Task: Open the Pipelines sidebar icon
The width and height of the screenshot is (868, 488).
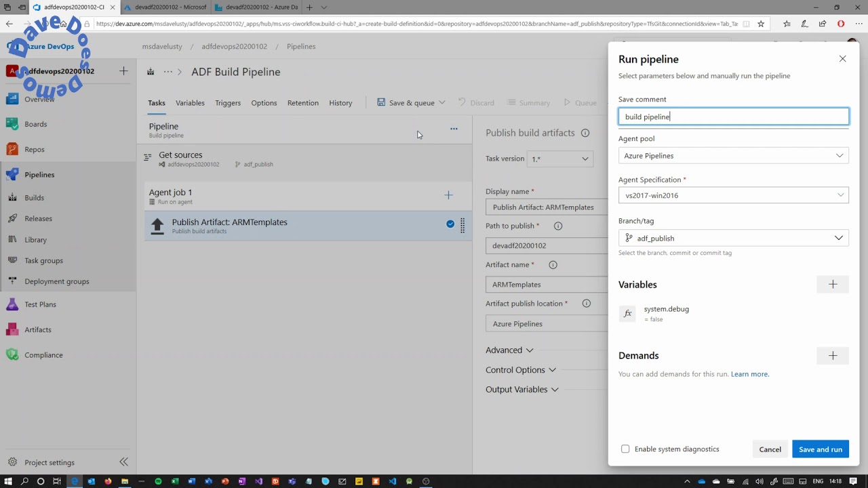Action: point(12,174)
